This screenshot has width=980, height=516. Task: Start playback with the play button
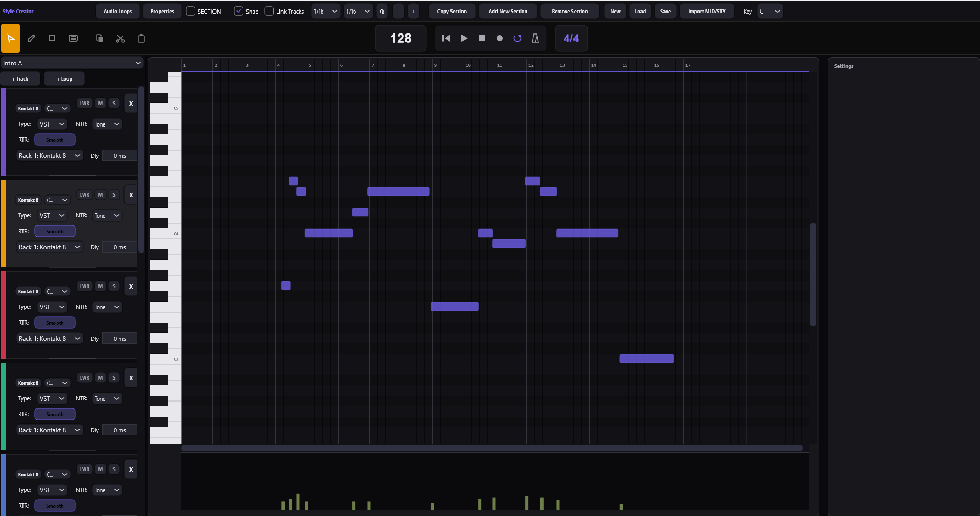tap(464, 38)
